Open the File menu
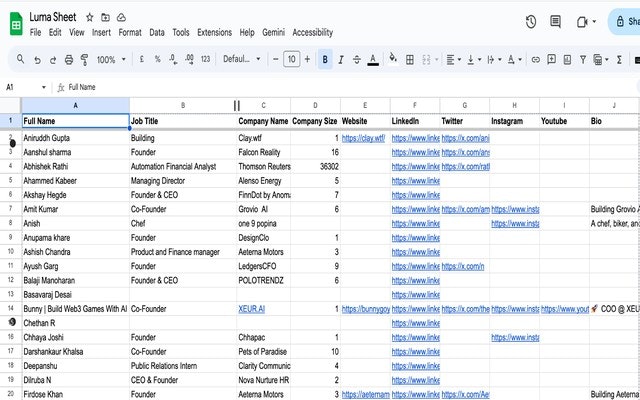The width and height of the screenshot is (640, 400). click(x=36, y=32)
